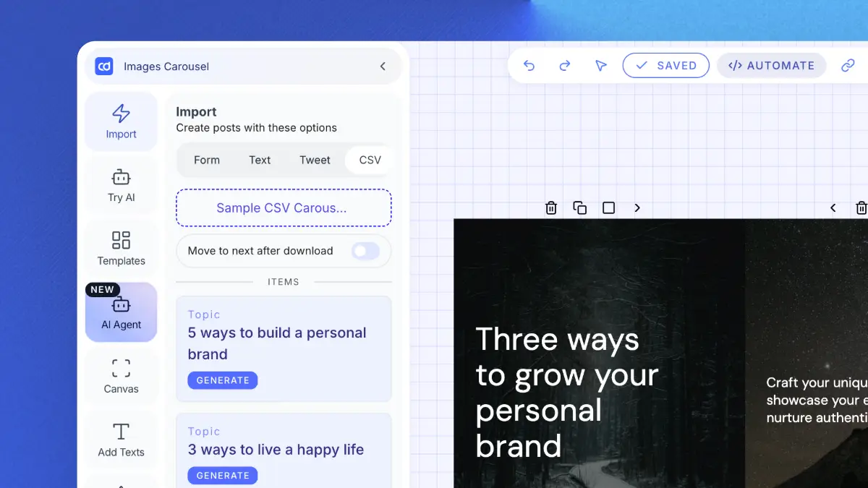The width and height of the screenshot is (868, 488).
Task: Switch to the Tweet import tab
Action: 315,160
